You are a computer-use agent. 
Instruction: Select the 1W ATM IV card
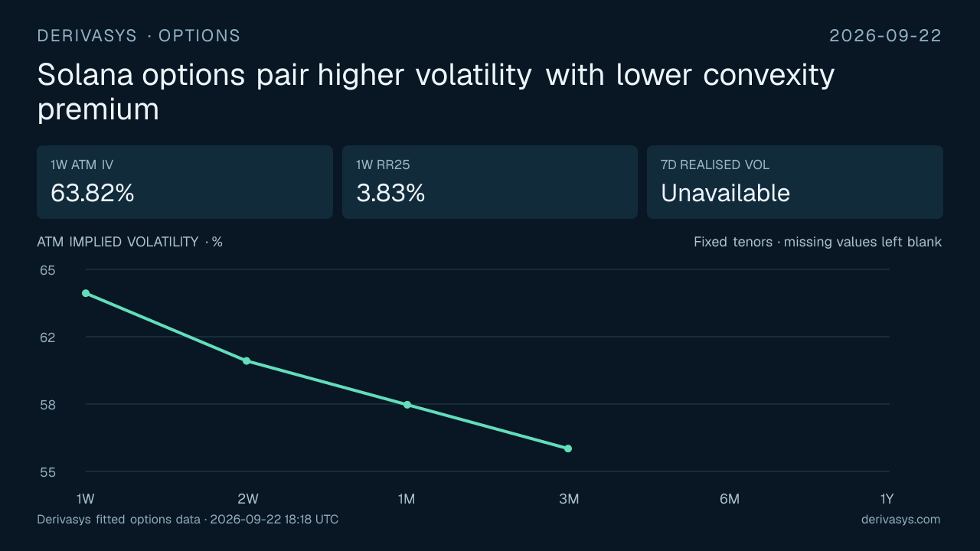point(185,182)
